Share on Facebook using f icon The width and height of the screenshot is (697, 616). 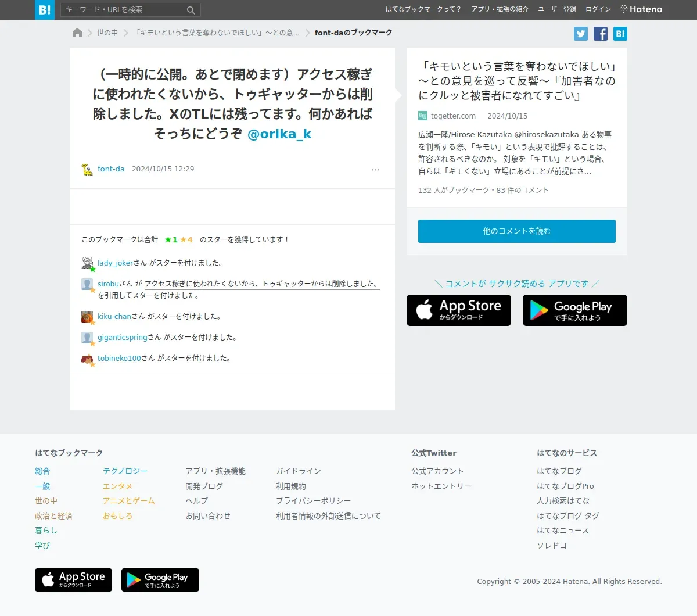click(601, 34)
